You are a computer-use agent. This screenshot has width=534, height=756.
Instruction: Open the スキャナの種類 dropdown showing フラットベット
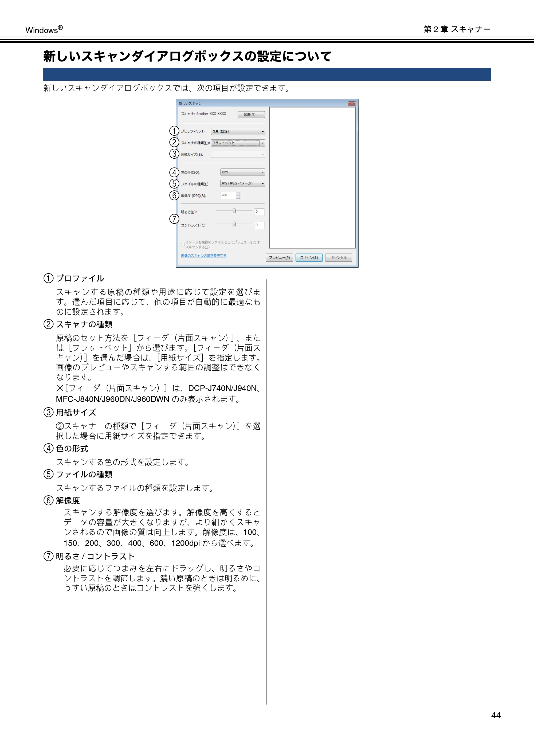point(238,143)
